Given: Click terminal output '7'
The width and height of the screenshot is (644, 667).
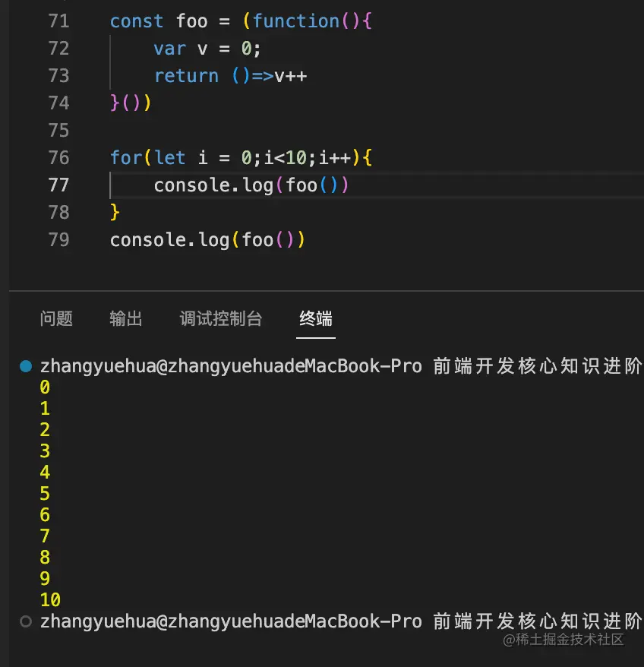Looking at the screenshot, I should coord(45,536).
